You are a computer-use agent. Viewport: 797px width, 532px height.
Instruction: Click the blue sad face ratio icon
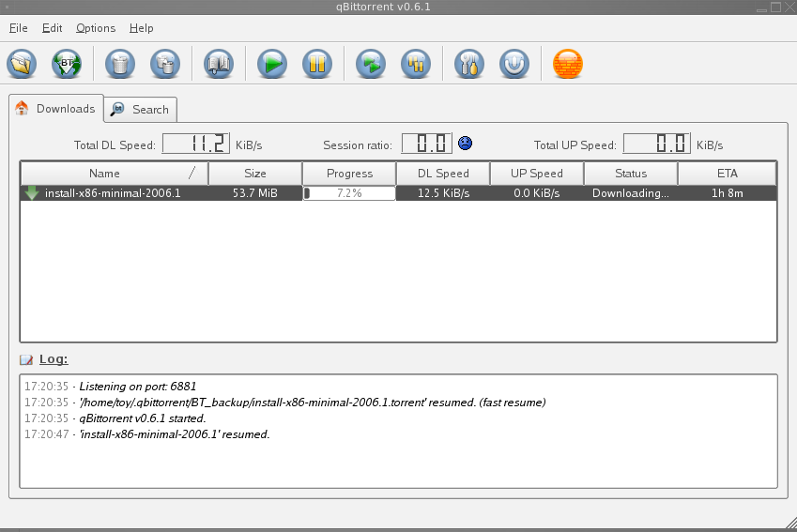(x=465, y=144)
